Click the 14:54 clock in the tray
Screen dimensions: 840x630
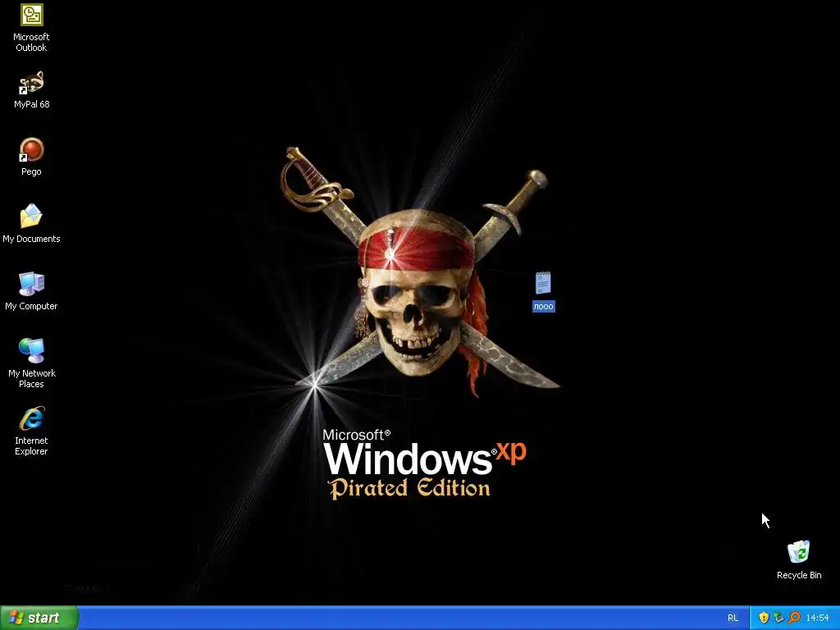(x=817, y=619)
